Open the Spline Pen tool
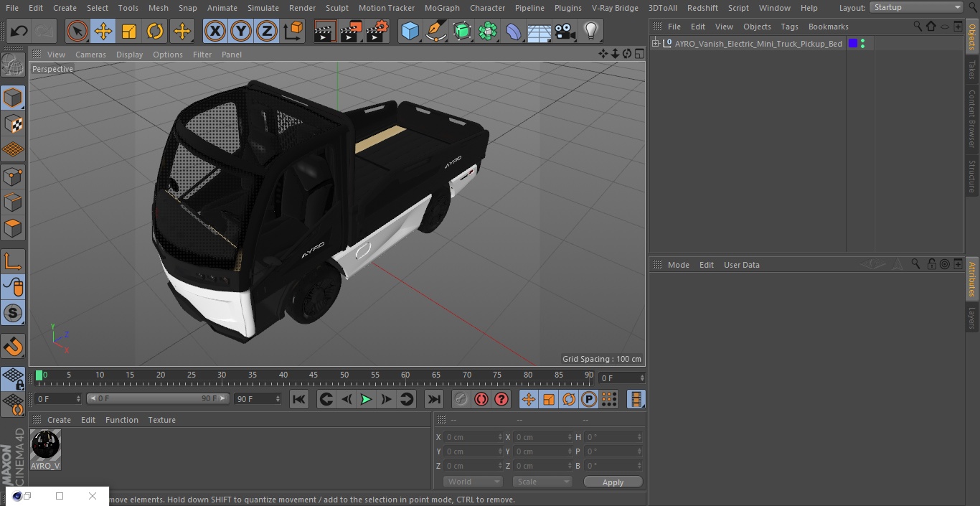The height and width of the screenshot is (506, 980). tap(435, 32)
